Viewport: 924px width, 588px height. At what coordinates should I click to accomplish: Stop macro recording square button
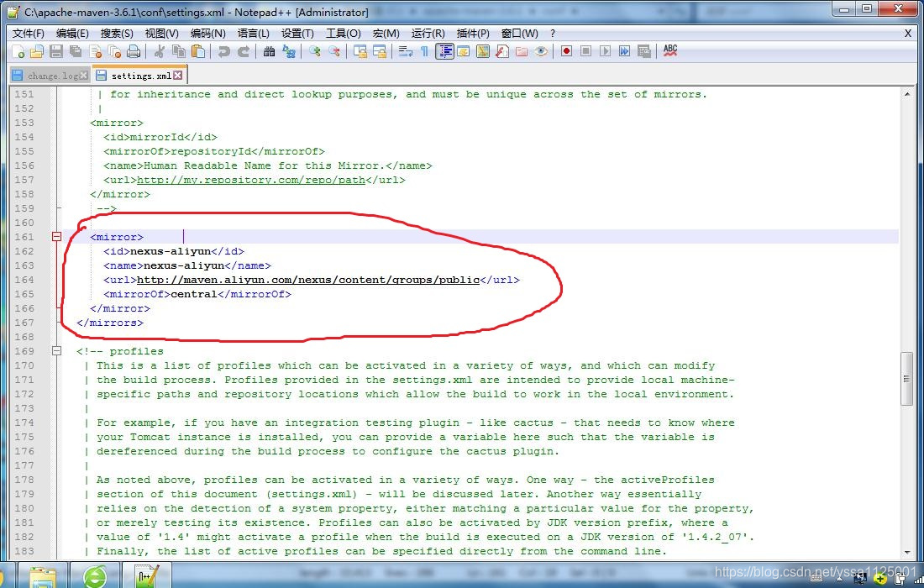[585, 52]
